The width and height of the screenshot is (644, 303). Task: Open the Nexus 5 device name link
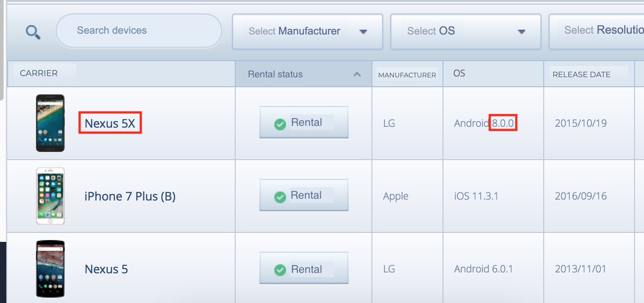coord(106,269)
